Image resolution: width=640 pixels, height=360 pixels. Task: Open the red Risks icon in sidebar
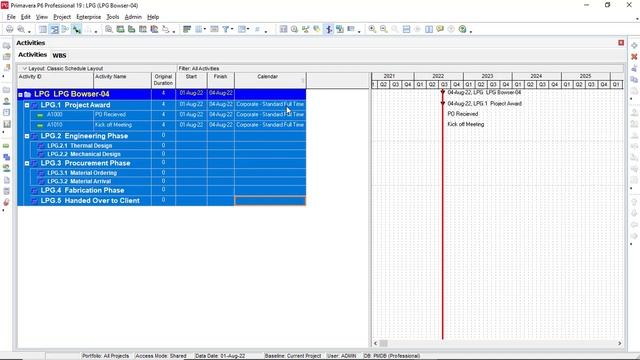7,202
